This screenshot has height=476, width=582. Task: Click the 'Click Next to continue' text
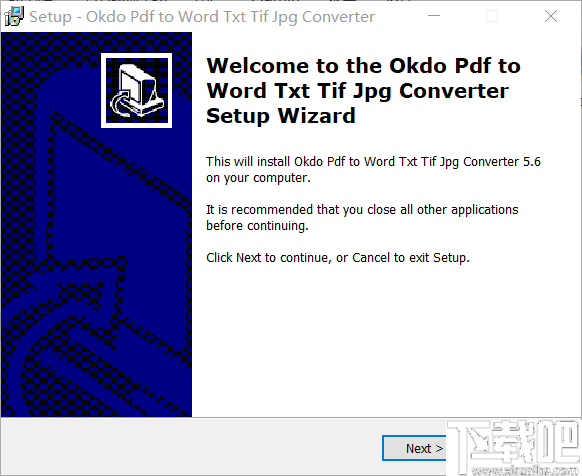(338, 258)
